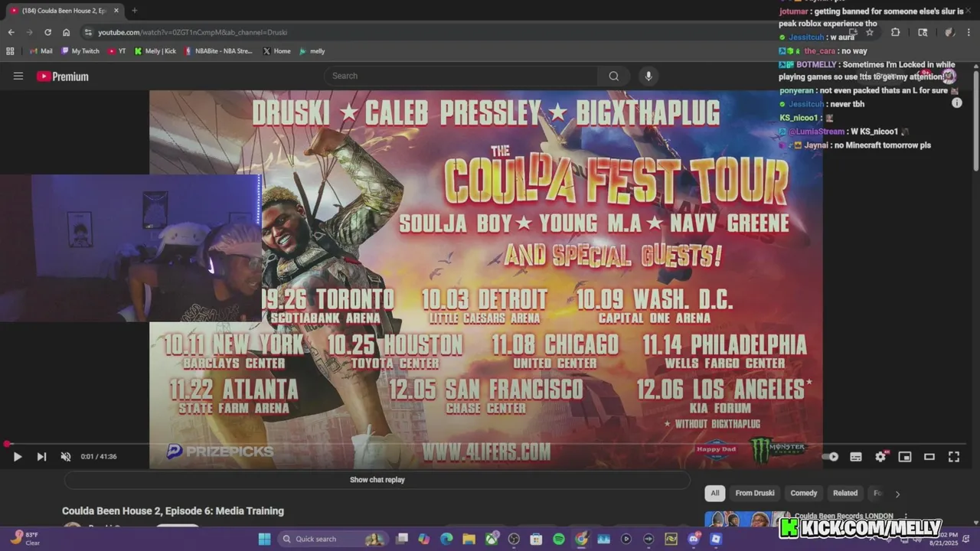Enter full screen mode
This screenshot has width=980, height=551.
[954, 457]
